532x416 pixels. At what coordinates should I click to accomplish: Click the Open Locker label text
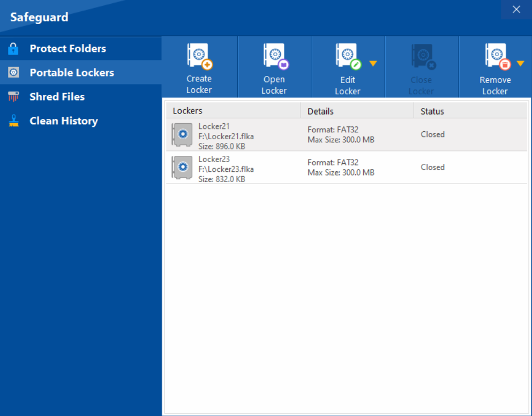click(274, 85)
